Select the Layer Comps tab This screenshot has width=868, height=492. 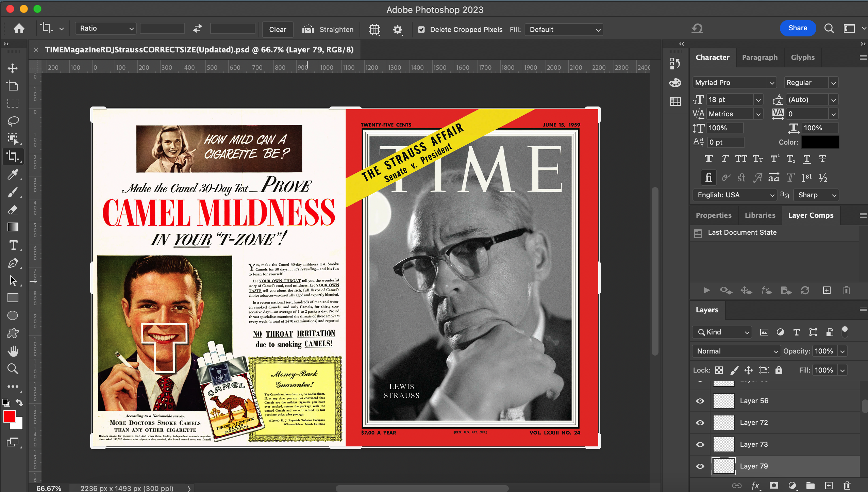(x=811, y=215)
